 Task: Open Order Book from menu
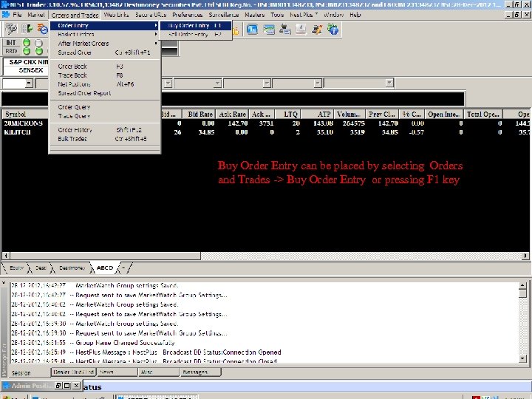(x=104, y=66)
